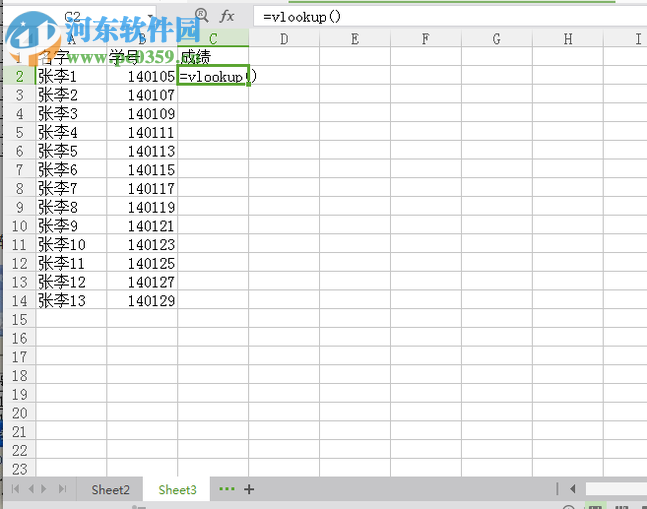The width and height of the screenshot is (647, 509).
Task: Select cell with 张李13
Action: pos(71,301)
